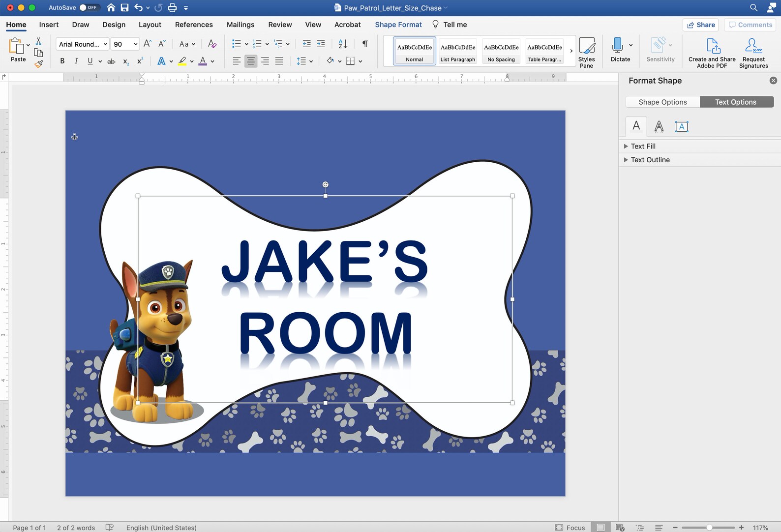
Task: Select the Text Fill & Outline A icon
Action: tap(636, 126)
